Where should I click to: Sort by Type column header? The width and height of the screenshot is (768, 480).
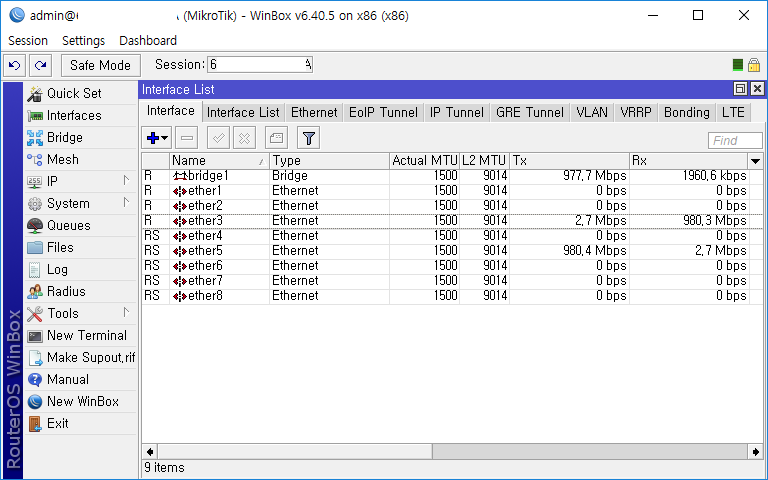[x=330, y=161]
